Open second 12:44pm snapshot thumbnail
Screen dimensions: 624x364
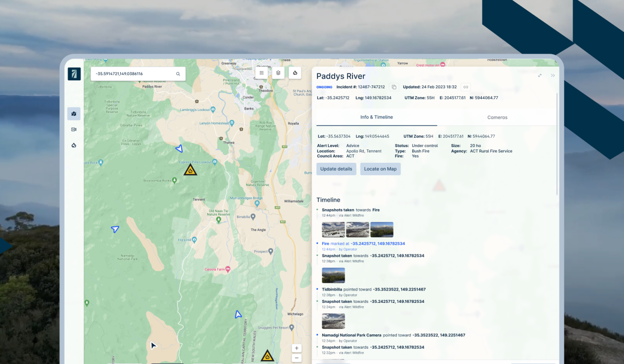358,230
